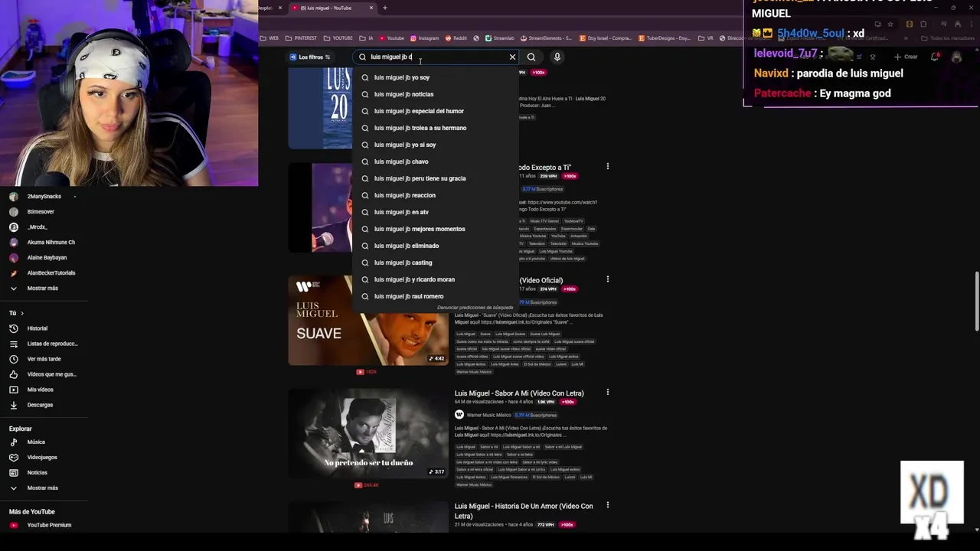This screenshot has height=551, width=980.
Task: Open Ver más tarde
Action: pyautogui.click(x=44, y=359)
